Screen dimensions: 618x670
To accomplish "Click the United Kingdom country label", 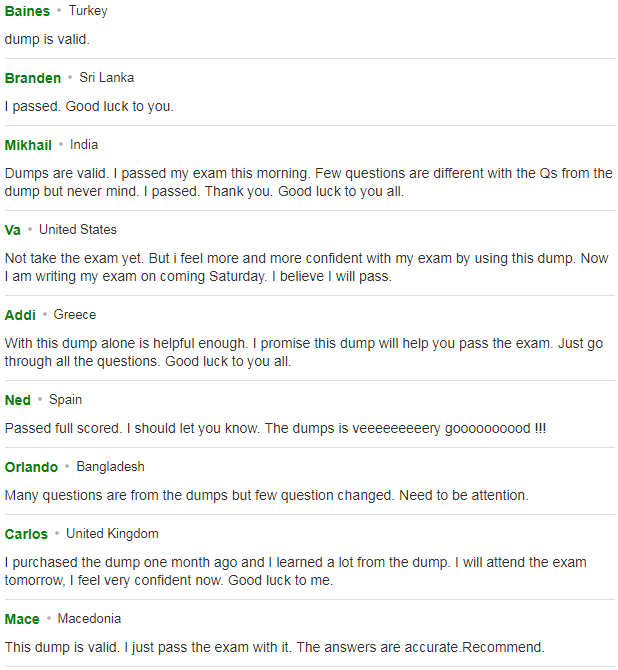I will click(x=112, y=534).
